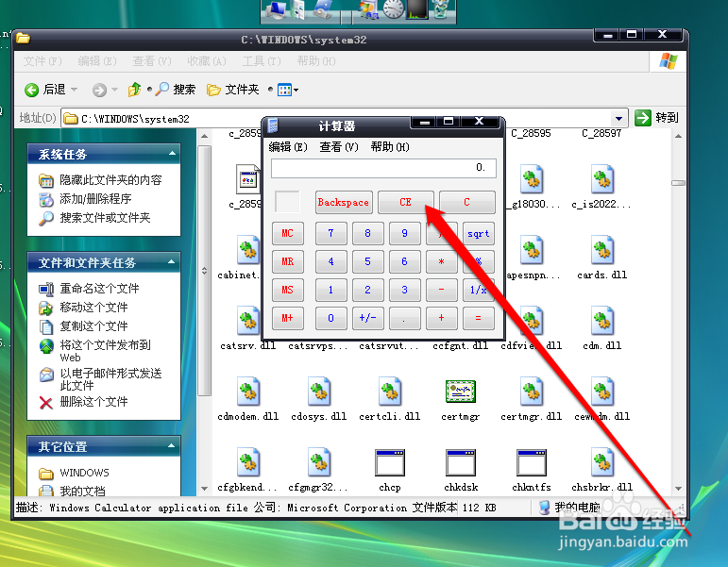Select the chcp file icon
728x567 pixels.
coord(390,462)
